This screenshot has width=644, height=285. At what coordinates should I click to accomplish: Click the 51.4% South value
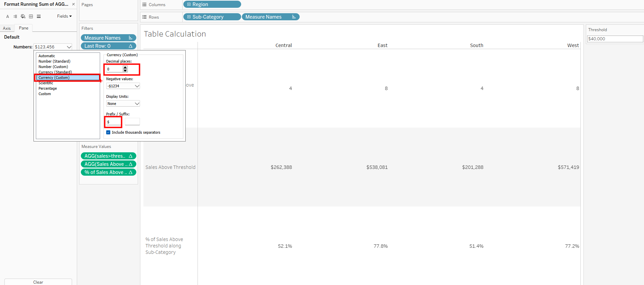click(x=476, y=246)
